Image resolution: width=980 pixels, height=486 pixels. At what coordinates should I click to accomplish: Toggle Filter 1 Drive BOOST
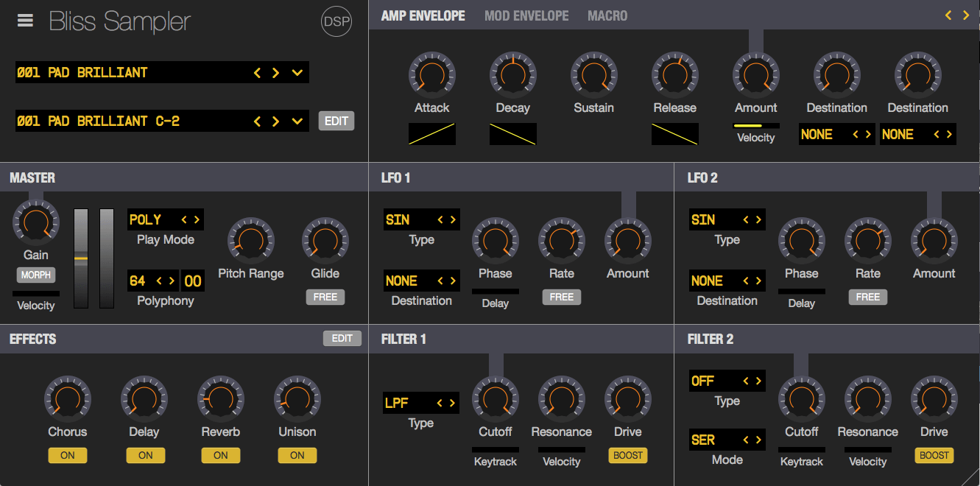click(628, 455)
